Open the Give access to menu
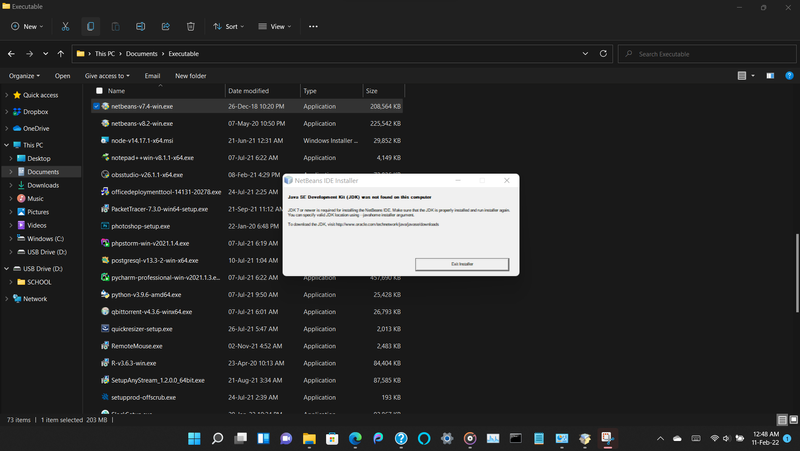The height and width of the screenshot is (451, 800). 107,76
